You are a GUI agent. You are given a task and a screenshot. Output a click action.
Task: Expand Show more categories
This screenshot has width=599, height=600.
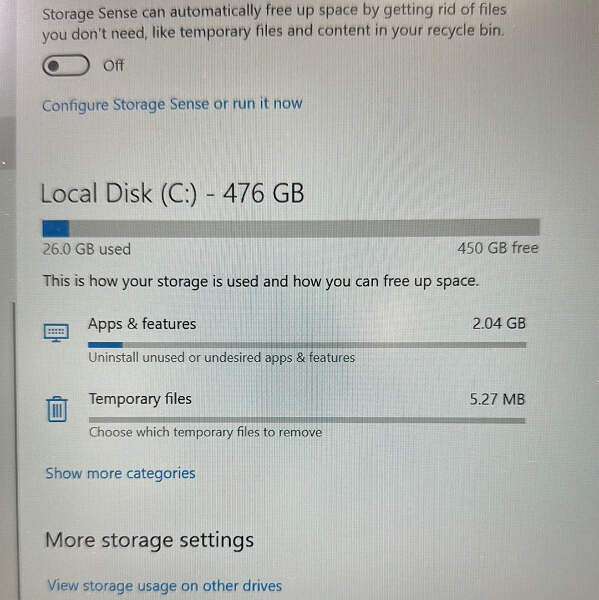pyautogui.click(x=121, y=474)
